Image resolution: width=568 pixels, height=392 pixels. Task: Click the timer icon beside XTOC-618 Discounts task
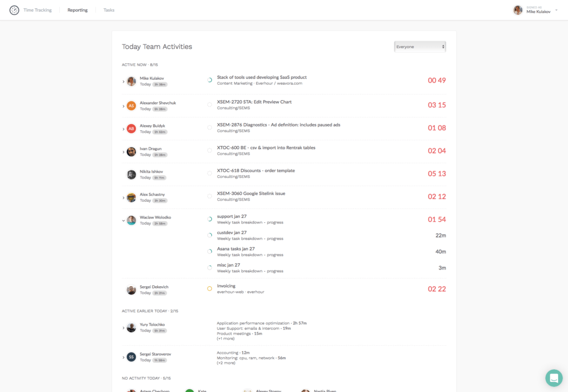pos(210,173)
